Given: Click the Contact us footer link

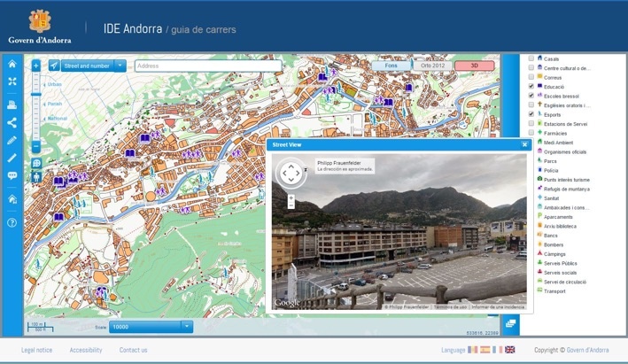Looking at the screenshot, I should [133, 350].
